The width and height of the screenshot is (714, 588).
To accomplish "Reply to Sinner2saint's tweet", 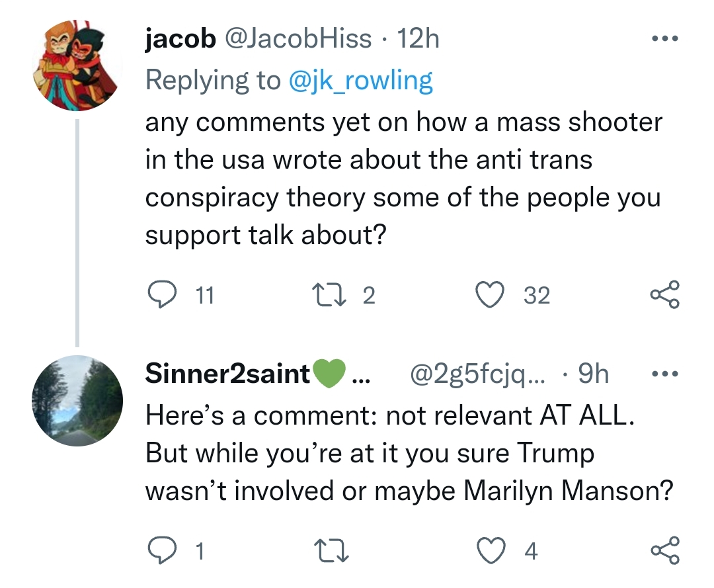I will point(163,550).
